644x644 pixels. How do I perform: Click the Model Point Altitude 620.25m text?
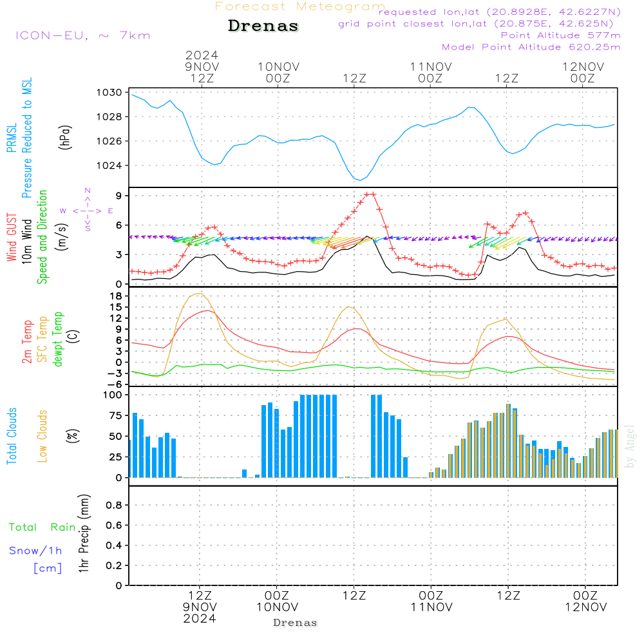point(531,47)
